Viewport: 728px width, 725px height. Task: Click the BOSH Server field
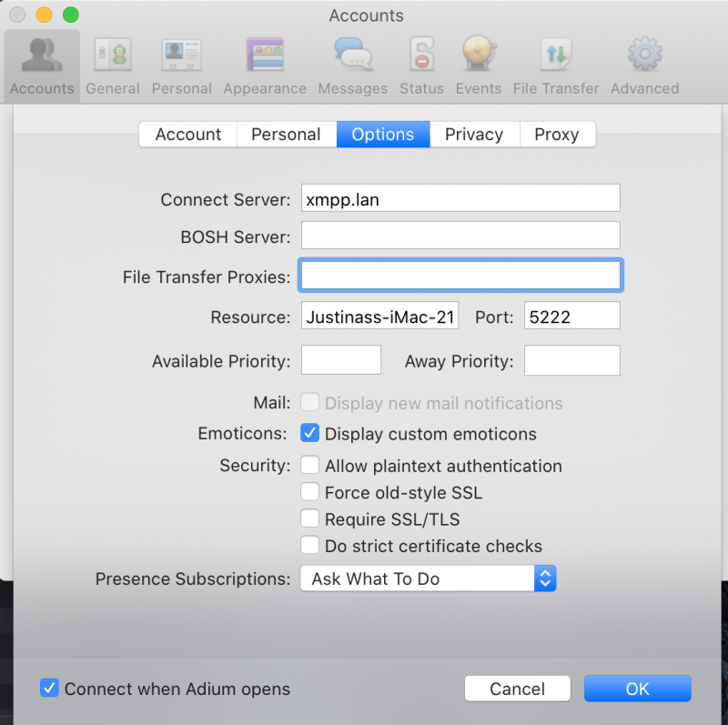coord(460,236)
